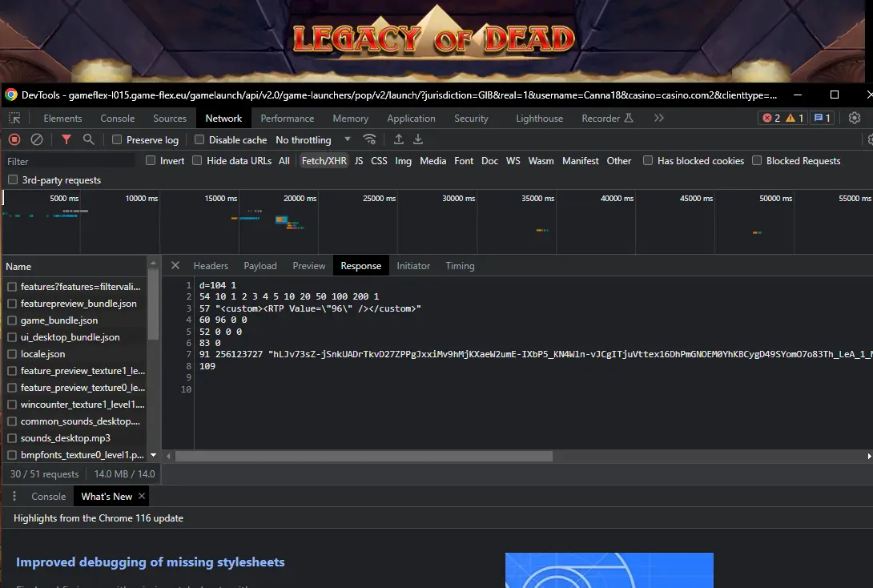873x588 pixels.
Task: Open the Memory panel
Action: tap(351, 118)
